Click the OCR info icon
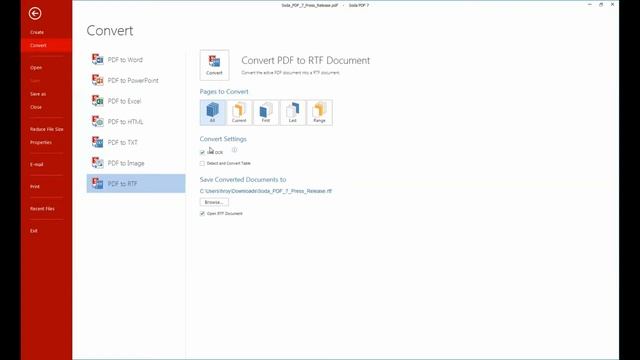Image resolution: width=640 pixels, height=360 pixels. pyautogui.click(x=234, y=150)
